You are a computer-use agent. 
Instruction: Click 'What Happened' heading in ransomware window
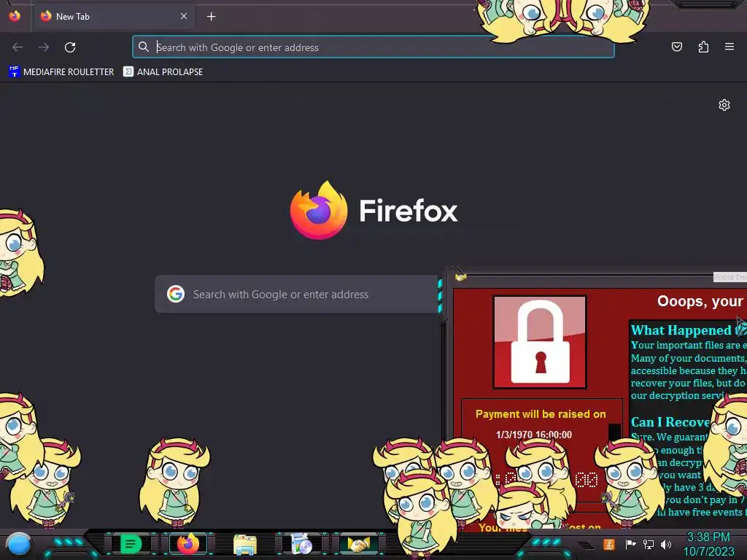(681, 330)
